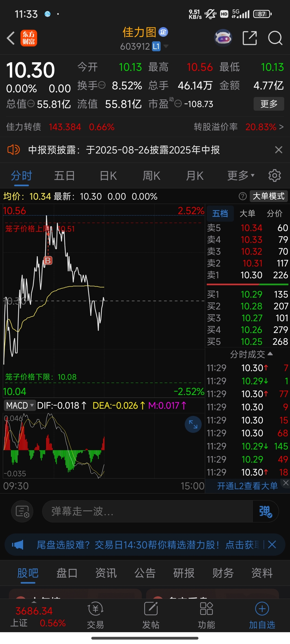Toggle 大单模式 button
Screen dimensions: 290x644
coord(269,196)
